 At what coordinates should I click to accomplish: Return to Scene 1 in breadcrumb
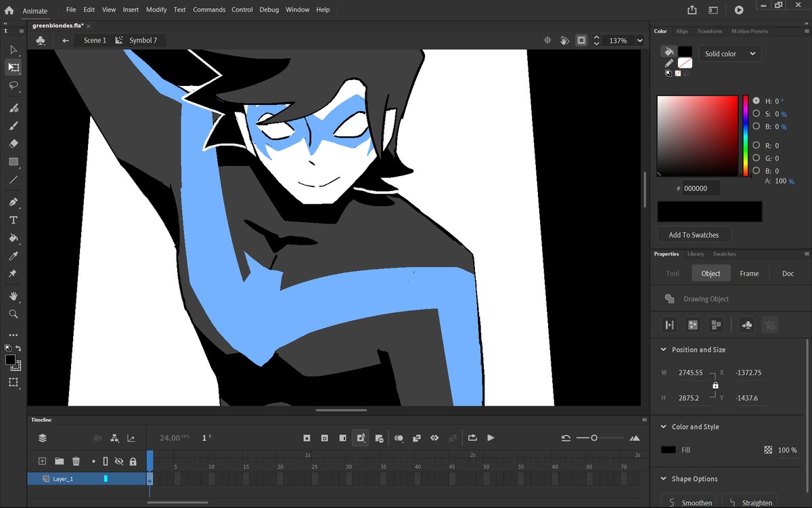point(95,41)
